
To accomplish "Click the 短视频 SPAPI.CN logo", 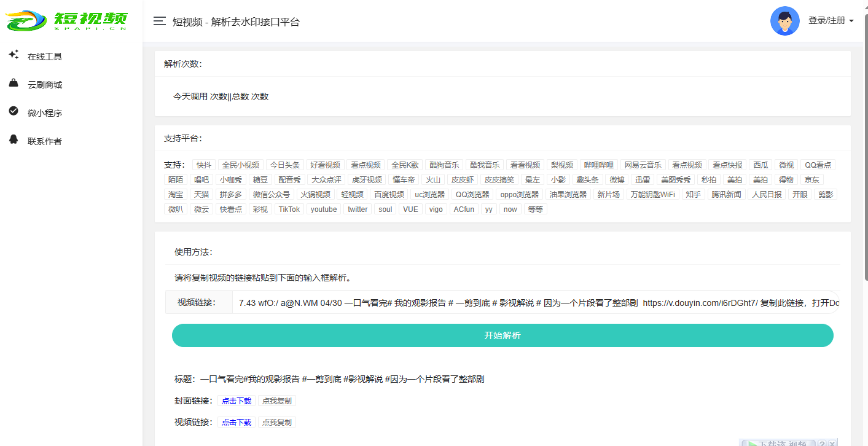I will tap(66, 20).
